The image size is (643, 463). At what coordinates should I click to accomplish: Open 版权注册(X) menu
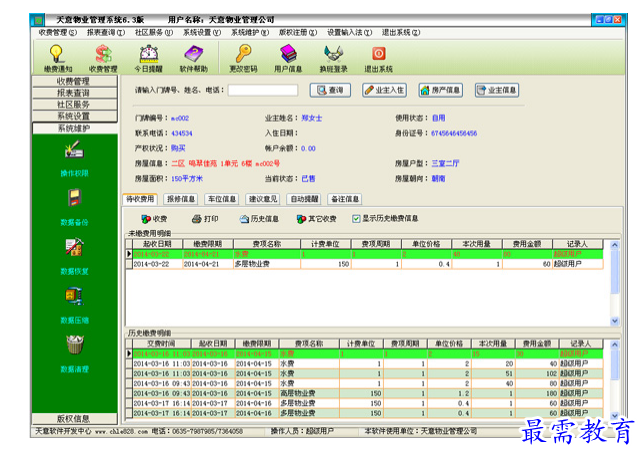pyautogui.click(x=298, y=32)
